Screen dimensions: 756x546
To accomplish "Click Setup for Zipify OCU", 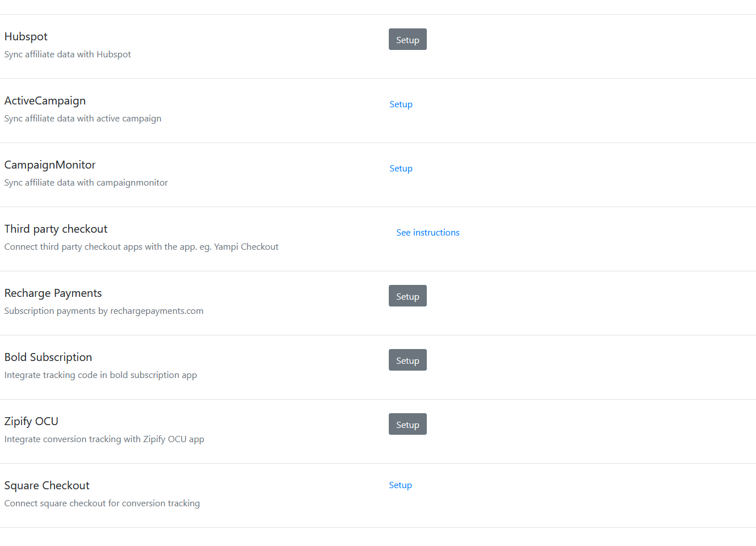I will click(408, 424).
